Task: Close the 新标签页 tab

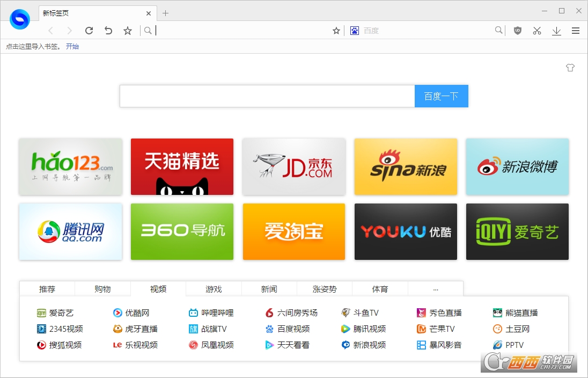Action: [x=149, y=13]
